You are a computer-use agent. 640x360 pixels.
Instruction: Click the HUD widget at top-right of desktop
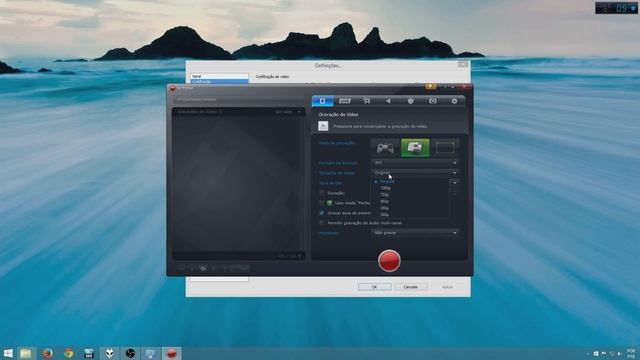pos(616,8)
